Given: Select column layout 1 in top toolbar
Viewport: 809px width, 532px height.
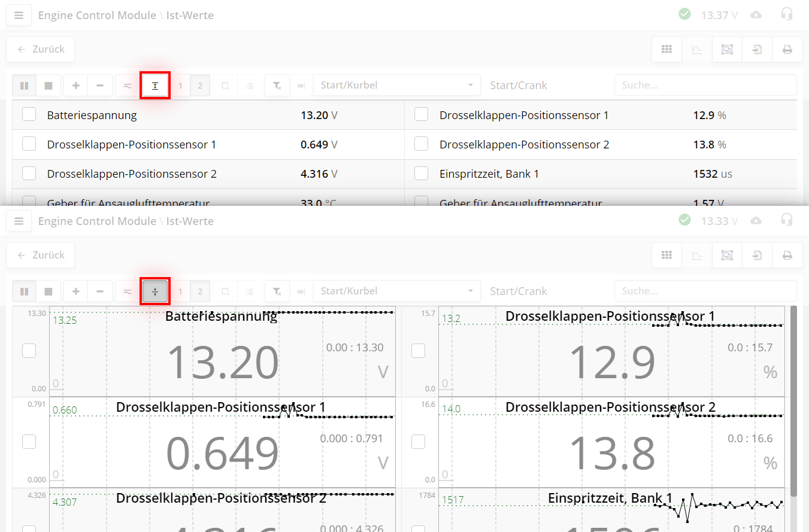Looking at the screenshot, I should tap(180, 86).
